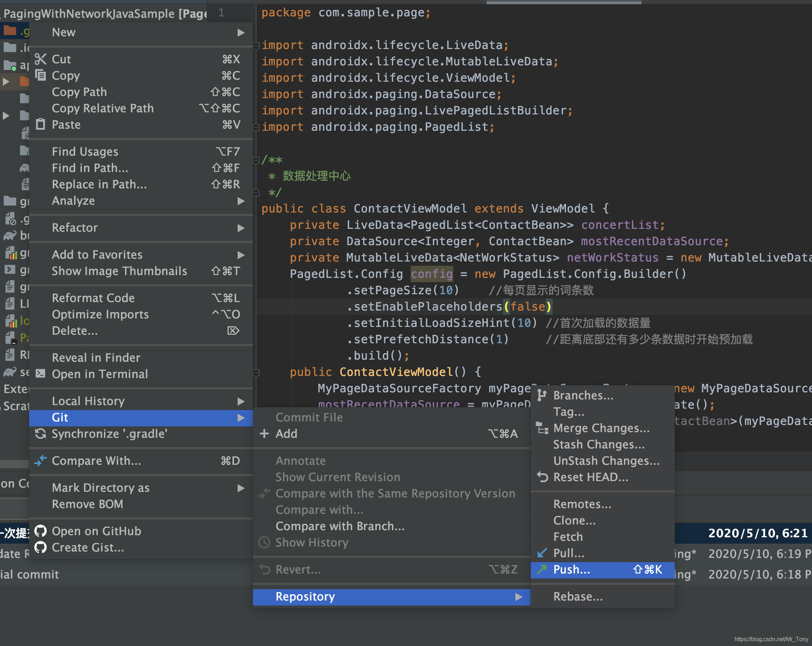Select the highlighted 2020/5/10, 6:21 commit

pyautogui.click(x=743, y=533)
